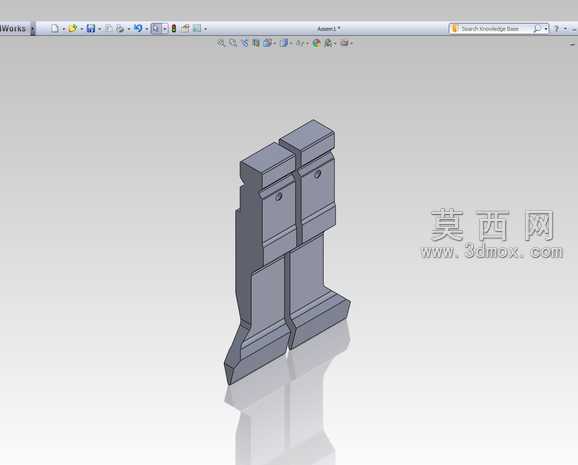Toggle the Select cursor tool

click(156, 28)
